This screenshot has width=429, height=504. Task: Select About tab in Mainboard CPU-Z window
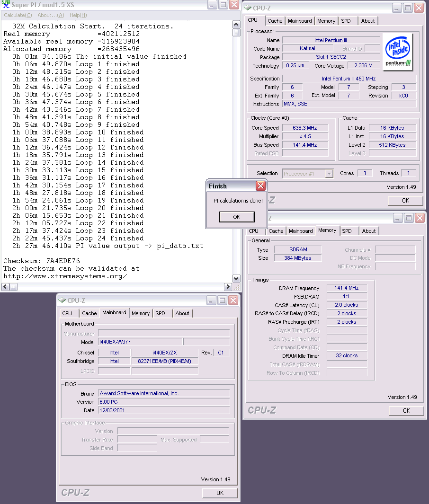(x=182, y=313)
